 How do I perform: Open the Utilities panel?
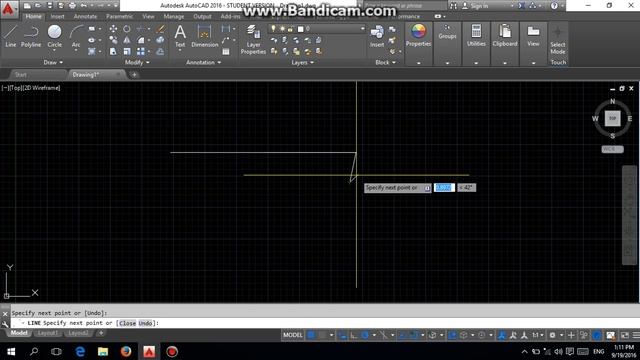tap(476, 35)
